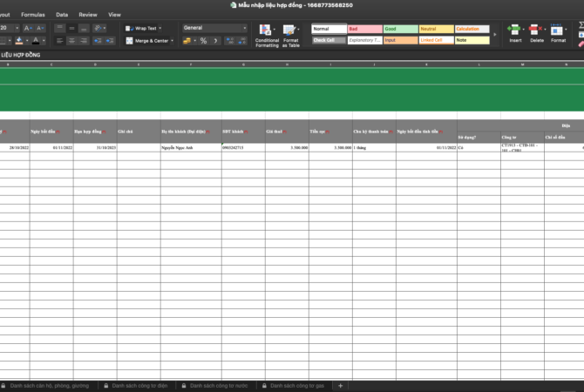This screenshot has height=392, width=584.
Task: Click the increase font size icon
Action: point(27,28)
